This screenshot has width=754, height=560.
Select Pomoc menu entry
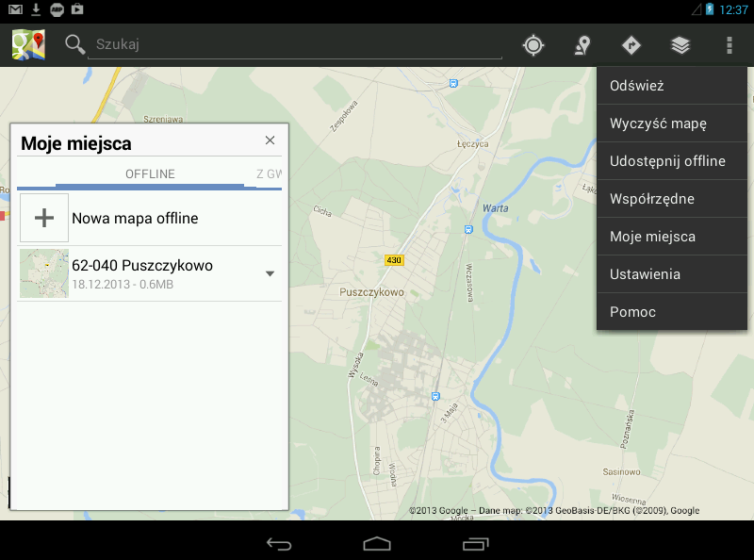672,312
